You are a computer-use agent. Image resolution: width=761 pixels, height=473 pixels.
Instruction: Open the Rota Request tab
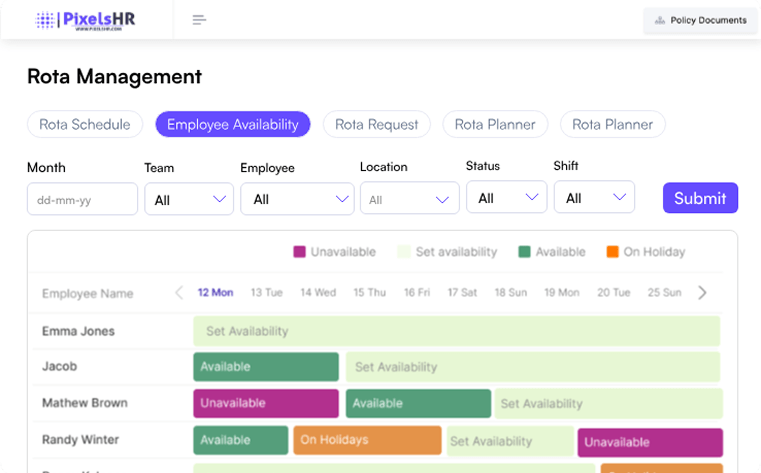tap(377, 124)
